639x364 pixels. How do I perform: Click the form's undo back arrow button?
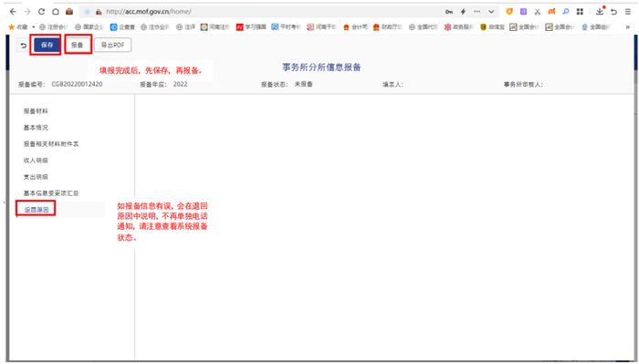(23, 46)
